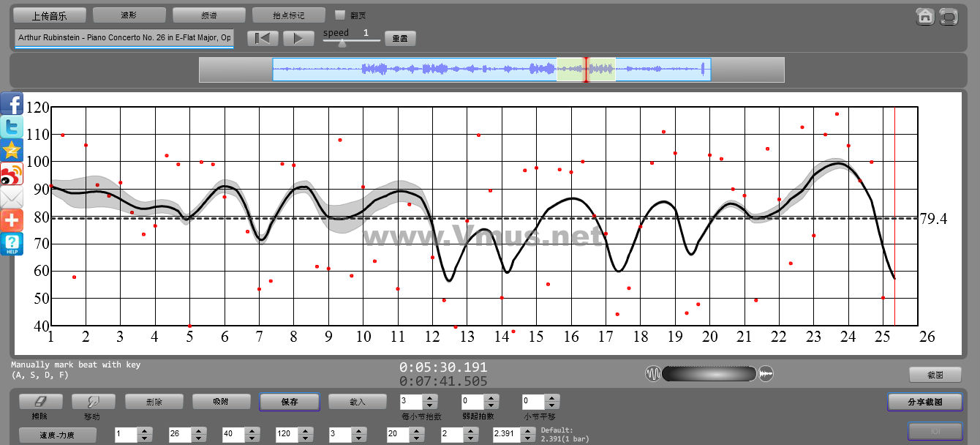
Task: Switch to the 频谱 spectrum view
Action: [x=208, y=15]
